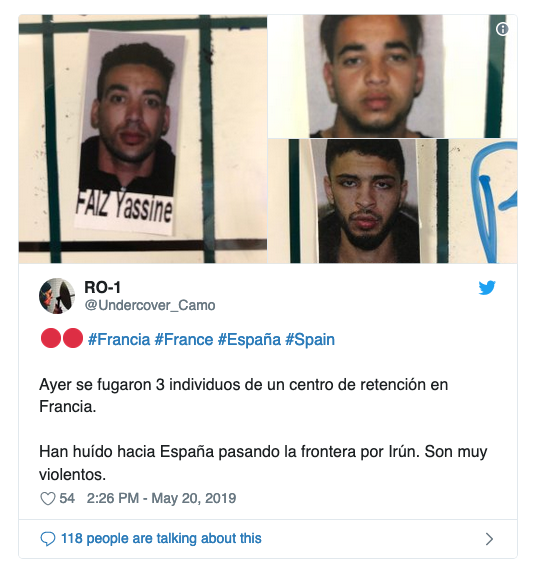Screen dimensions: 540x577
Task: Open the @Undercover_Camo handle
Action: (x=150, y=305)
